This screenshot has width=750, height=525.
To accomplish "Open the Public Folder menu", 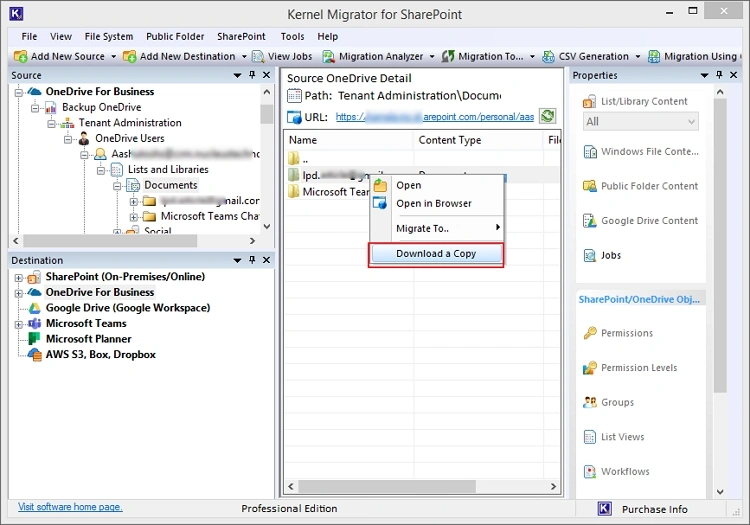I will [x=175, y=36].
